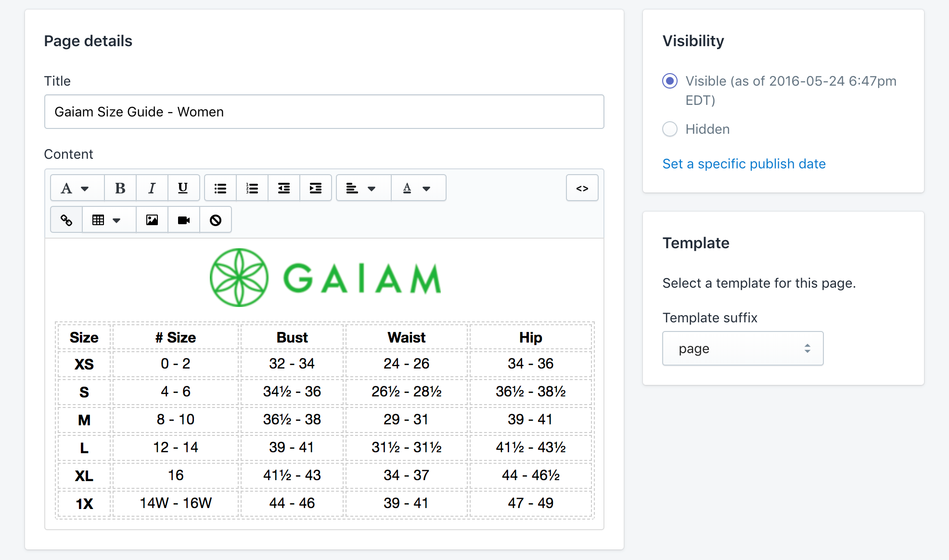Image resolution: width=949 pixels, height=560 pixels.
Task: Select the Visible radio button
Action: (669, 81)
